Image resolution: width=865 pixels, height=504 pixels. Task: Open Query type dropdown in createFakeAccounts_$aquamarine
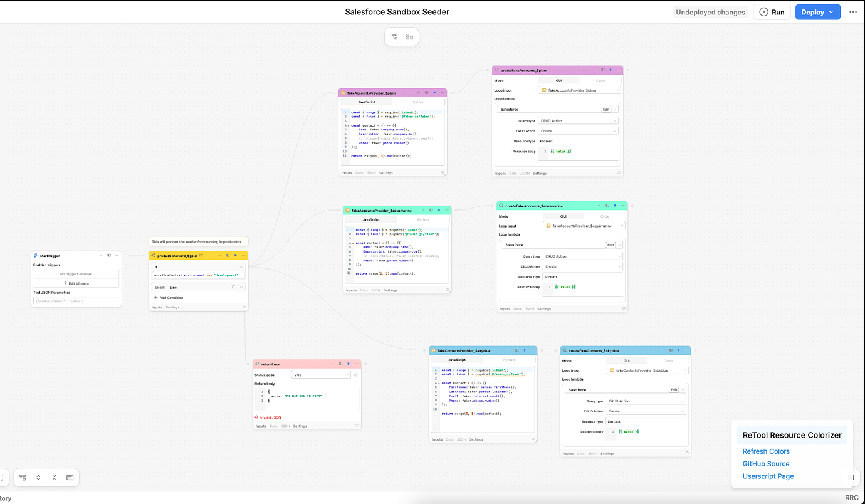pyautogui.click(x=584, y=256)
